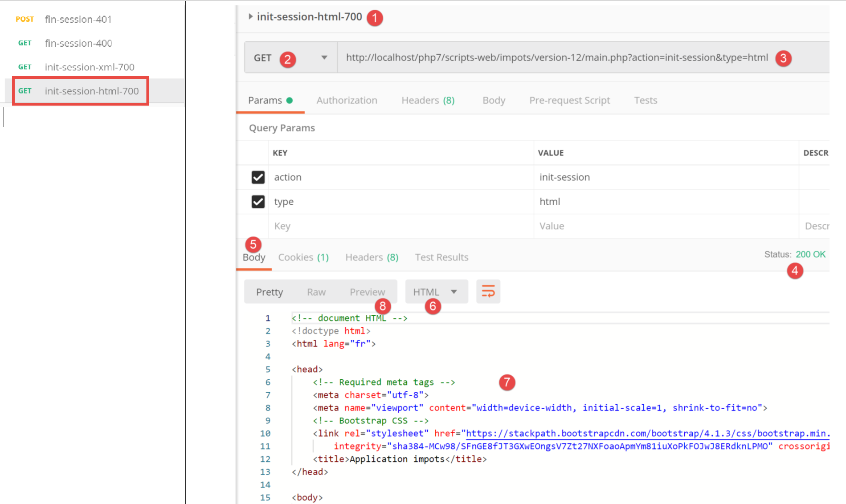Open init-session-xml-700 request in sidebar

pyautogui.click(x=89, y=67)
